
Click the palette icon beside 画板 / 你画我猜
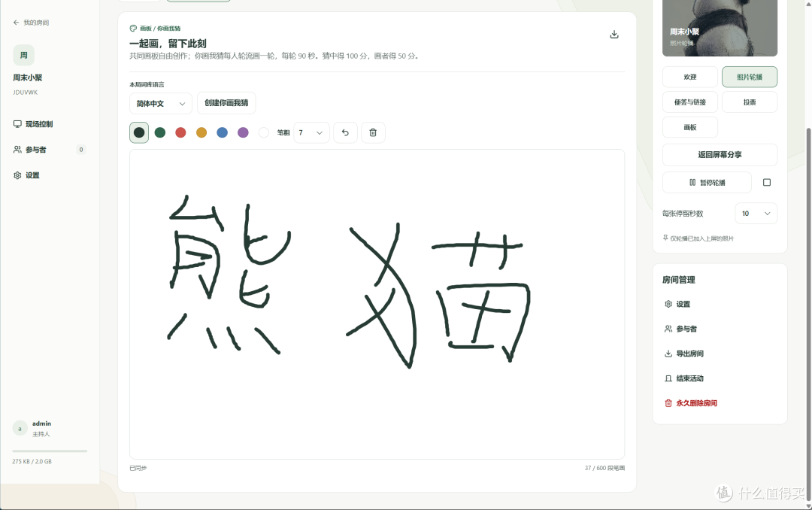click(133, 29)
